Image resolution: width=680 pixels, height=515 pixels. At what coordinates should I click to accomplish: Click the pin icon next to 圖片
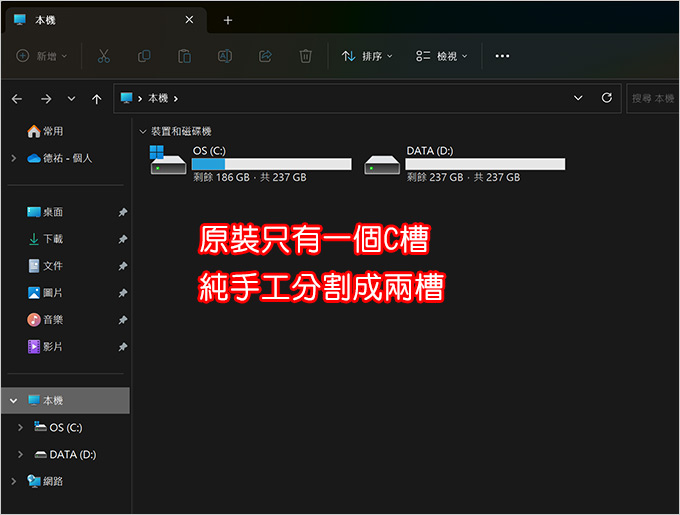pos(123,293)
